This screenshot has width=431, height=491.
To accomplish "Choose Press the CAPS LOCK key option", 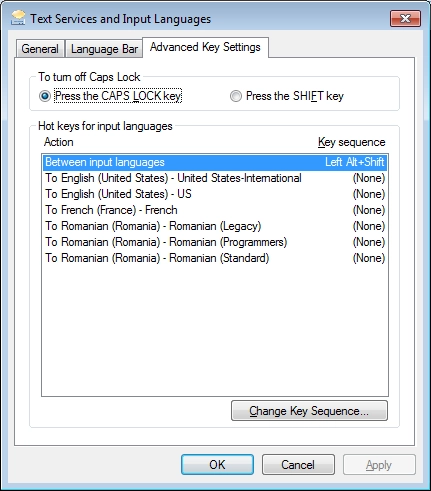I will (110, 96).
